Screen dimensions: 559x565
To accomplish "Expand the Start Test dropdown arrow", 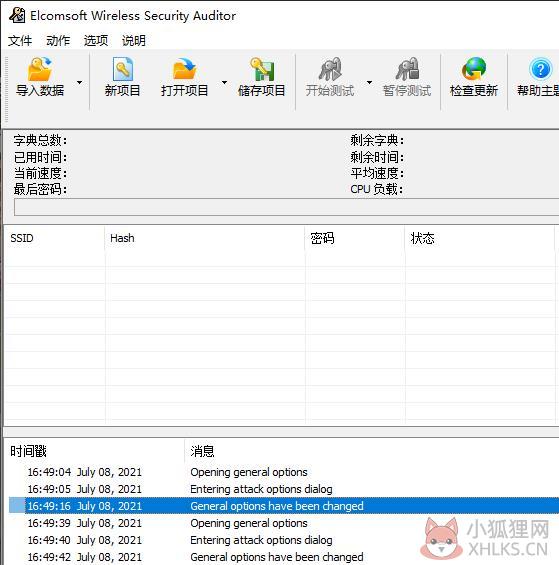I will [369, 83].
